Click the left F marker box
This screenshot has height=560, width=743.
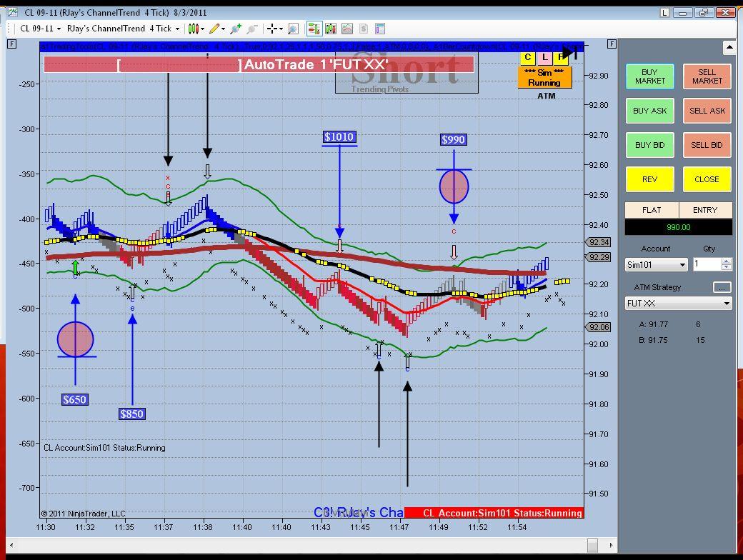[x=12, y=44]
